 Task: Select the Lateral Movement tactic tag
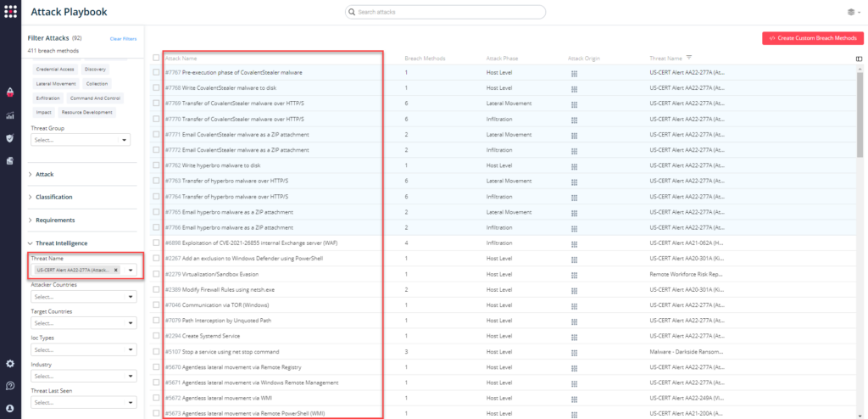pyautogui.click(x=57, y=84)
